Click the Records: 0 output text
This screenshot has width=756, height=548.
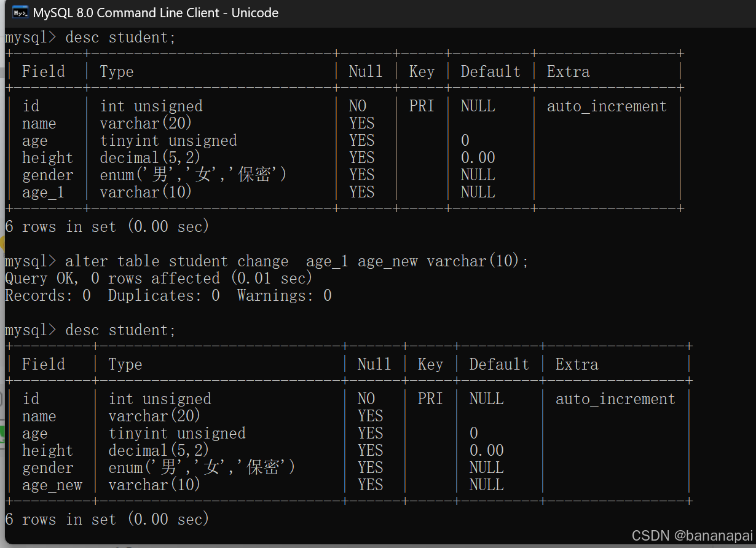pos(48,296)
